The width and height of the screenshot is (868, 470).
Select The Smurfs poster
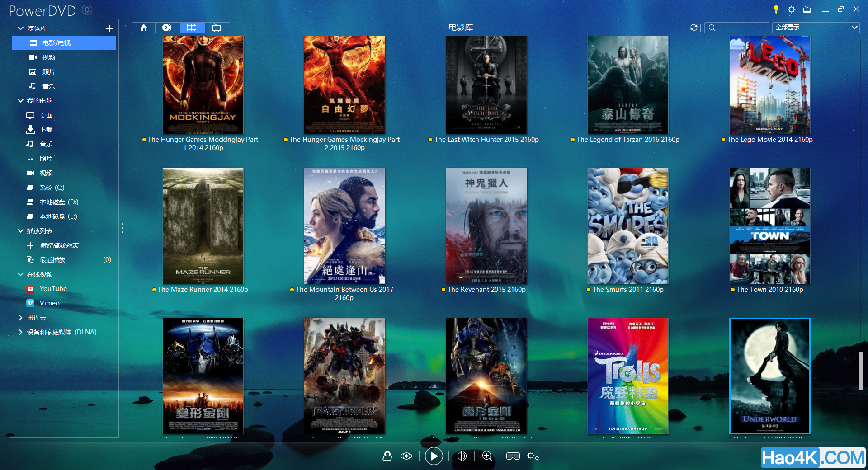[628, 226]
